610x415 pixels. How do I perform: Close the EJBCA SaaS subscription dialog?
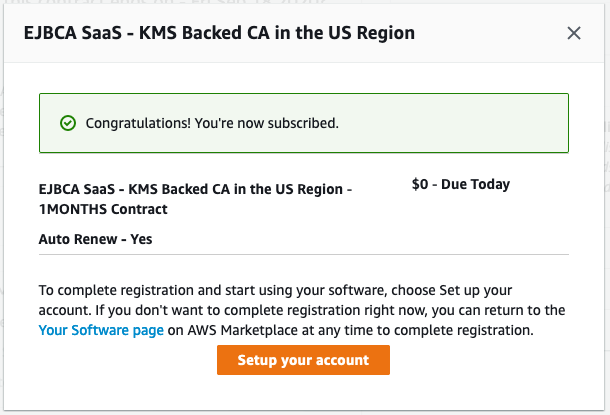pos(574,33)
